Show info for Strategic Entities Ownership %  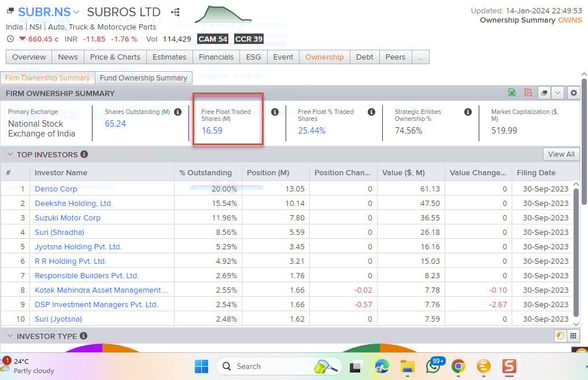click(x=468, y=112)
